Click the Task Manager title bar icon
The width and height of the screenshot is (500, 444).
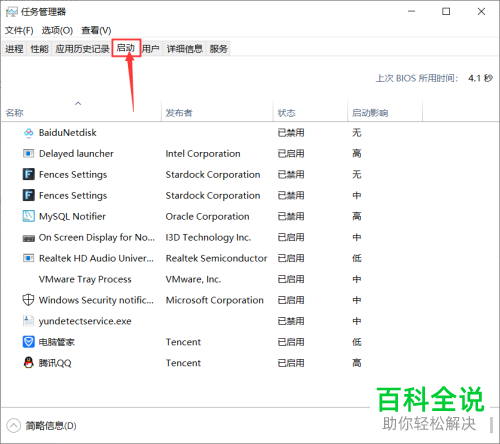pyautogui.click(x=12, y=12)
